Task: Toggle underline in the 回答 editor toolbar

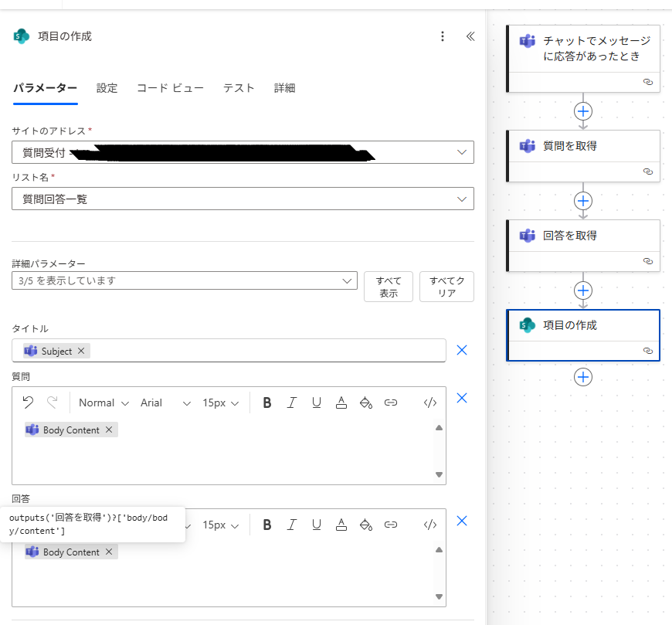Action: [x=317, y=525]
